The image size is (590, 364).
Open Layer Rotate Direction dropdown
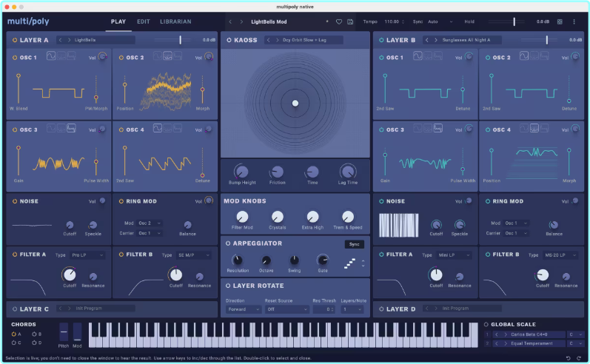coord(242,309)
